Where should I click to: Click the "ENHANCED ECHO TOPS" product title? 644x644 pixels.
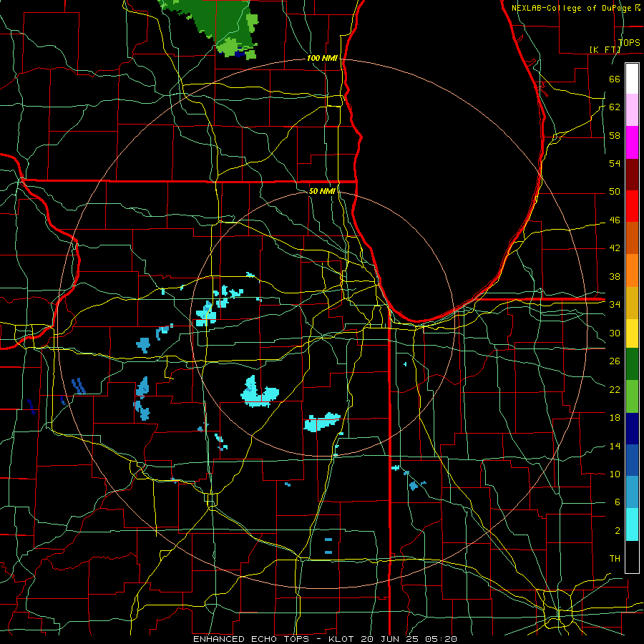(x=250, y=639)
